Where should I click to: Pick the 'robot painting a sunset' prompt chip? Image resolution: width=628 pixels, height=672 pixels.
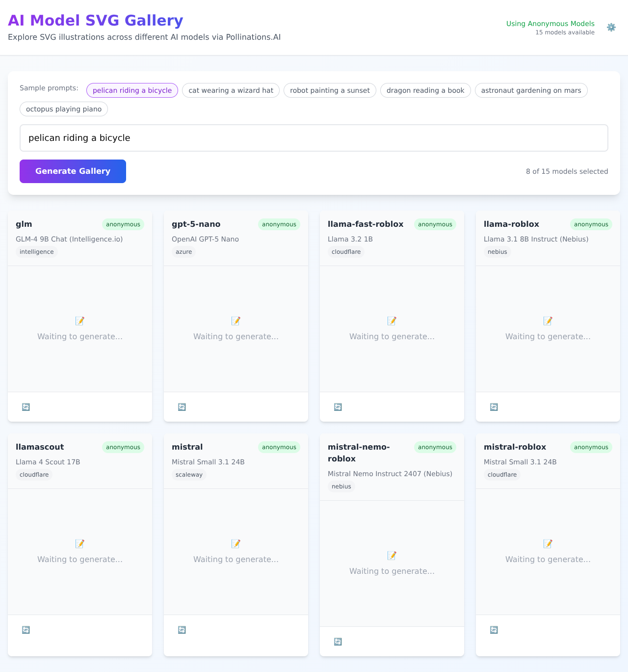[x=330, y=90]
